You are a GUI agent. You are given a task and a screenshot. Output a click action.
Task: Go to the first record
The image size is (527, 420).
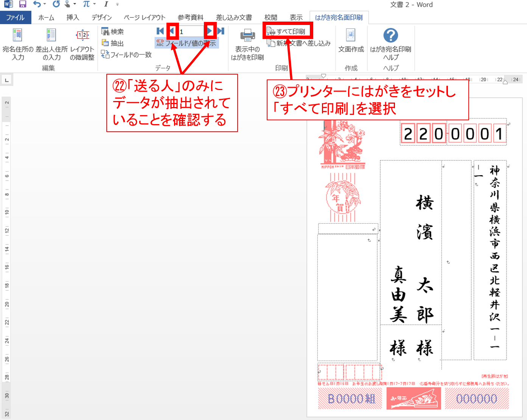[160, 31]
